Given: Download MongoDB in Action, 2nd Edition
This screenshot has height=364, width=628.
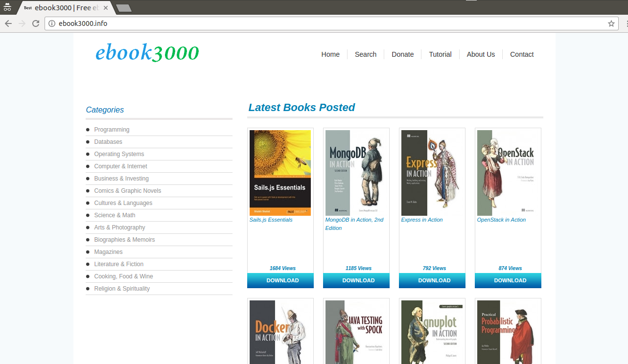Looking at the screenshot, I should click(x=356, y=280).
